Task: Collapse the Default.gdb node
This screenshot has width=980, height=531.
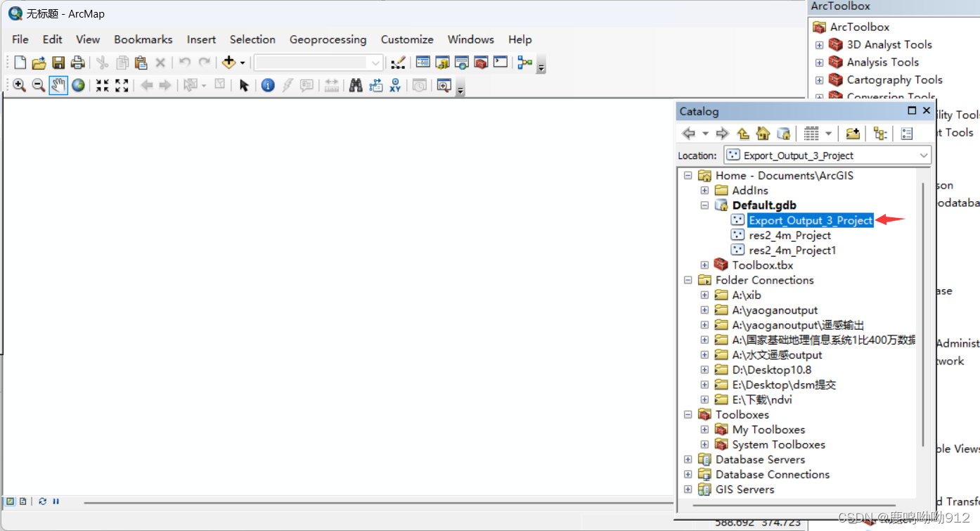Action: (704, 205)
